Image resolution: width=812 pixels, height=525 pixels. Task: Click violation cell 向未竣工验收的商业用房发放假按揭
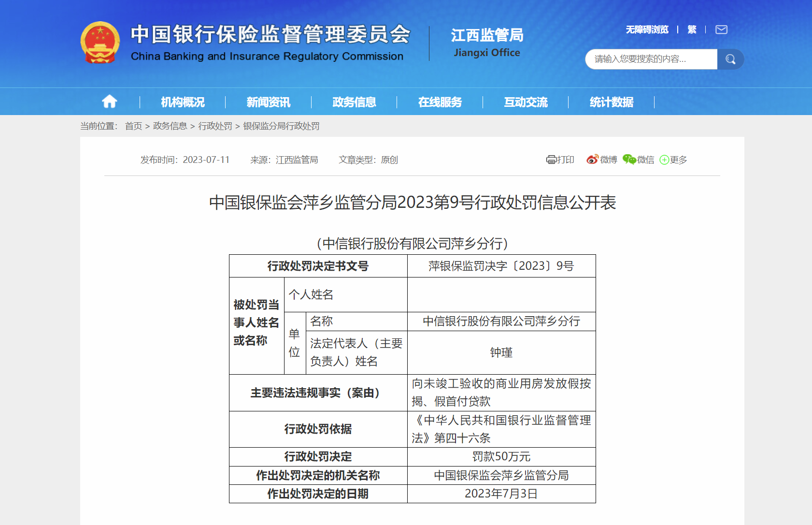(x=501, y=393)
